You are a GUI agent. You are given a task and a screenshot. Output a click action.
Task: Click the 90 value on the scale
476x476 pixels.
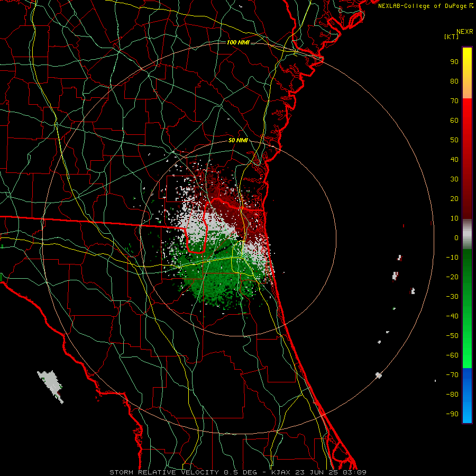(454, 62)
